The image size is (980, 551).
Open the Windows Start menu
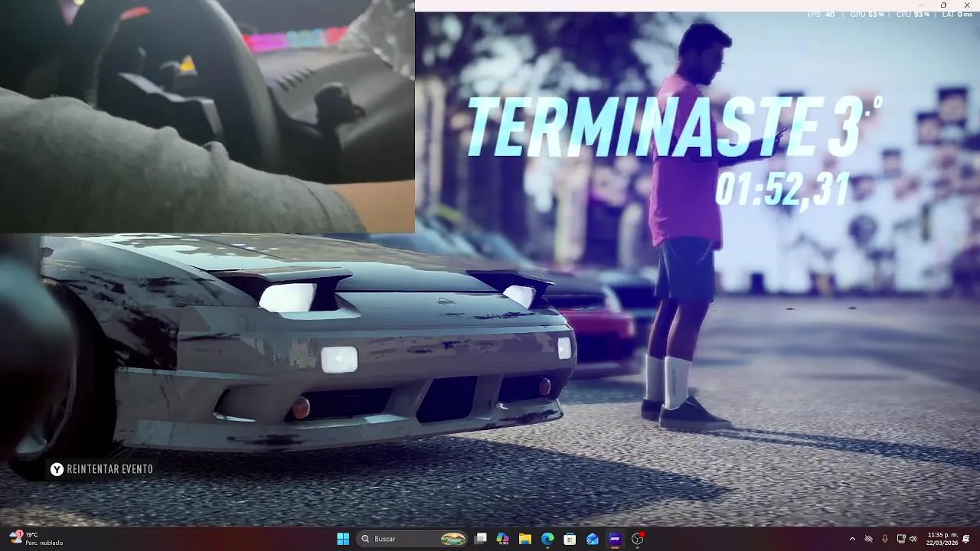point(343,539)
